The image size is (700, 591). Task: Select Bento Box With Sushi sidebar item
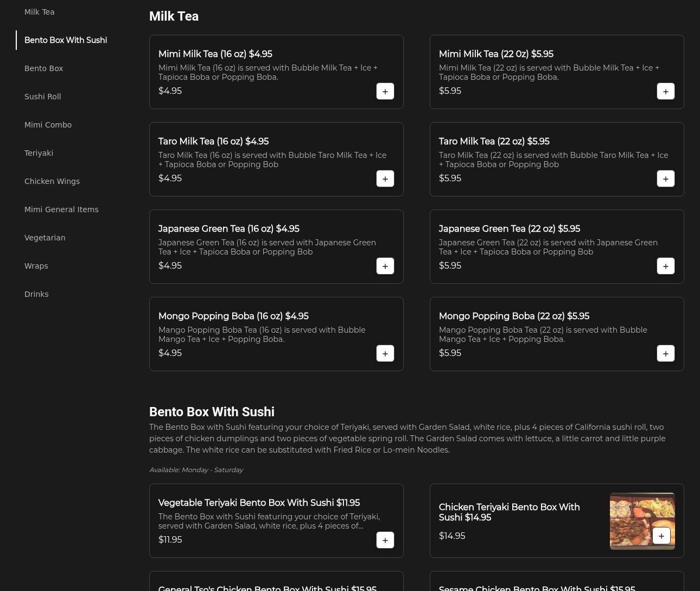66,40
